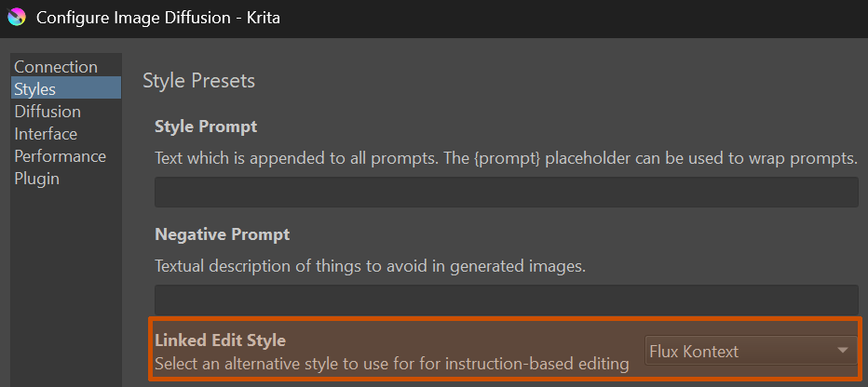Select Styles in the sidebar list
Image resolution: width=868 pixels, height=387 pixels.
pyautogui.click(x=35, y=89)
